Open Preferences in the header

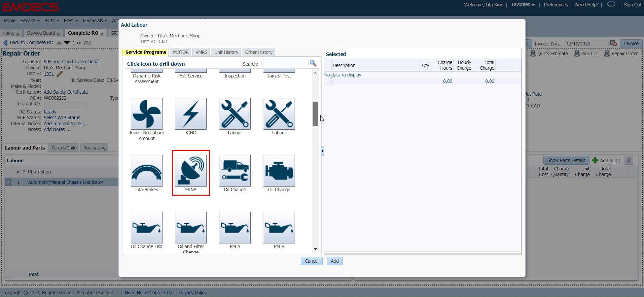click(556, 5)
